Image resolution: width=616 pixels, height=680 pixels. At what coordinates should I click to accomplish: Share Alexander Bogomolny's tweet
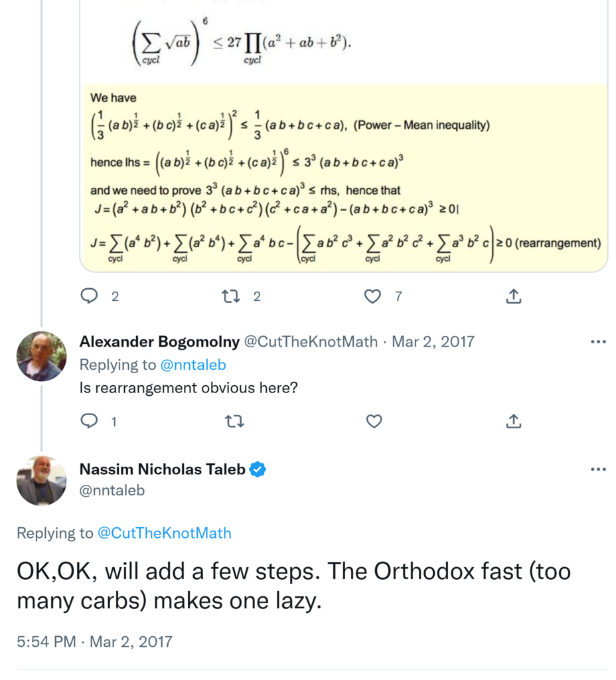coord(514,421)
